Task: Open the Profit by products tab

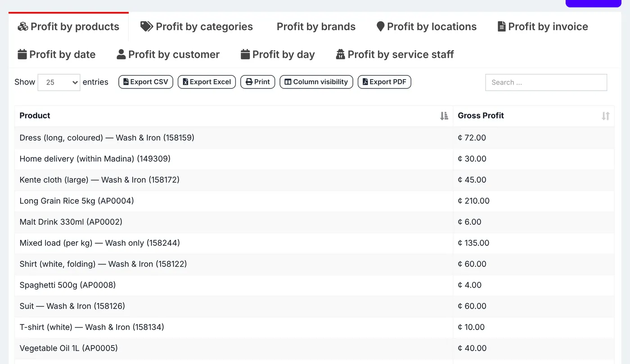Action: [x=68, y=27]
